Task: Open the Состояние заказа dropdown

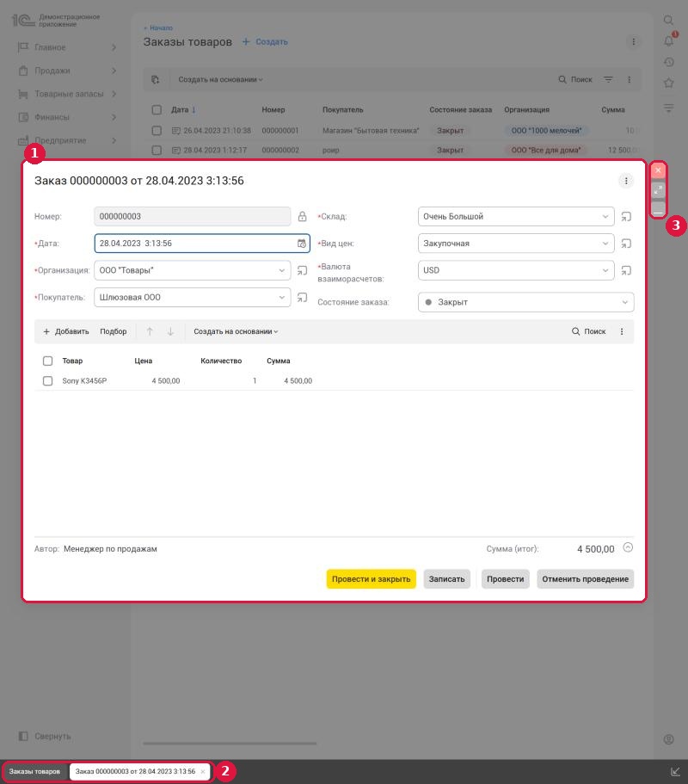Action: click(525, 302)
